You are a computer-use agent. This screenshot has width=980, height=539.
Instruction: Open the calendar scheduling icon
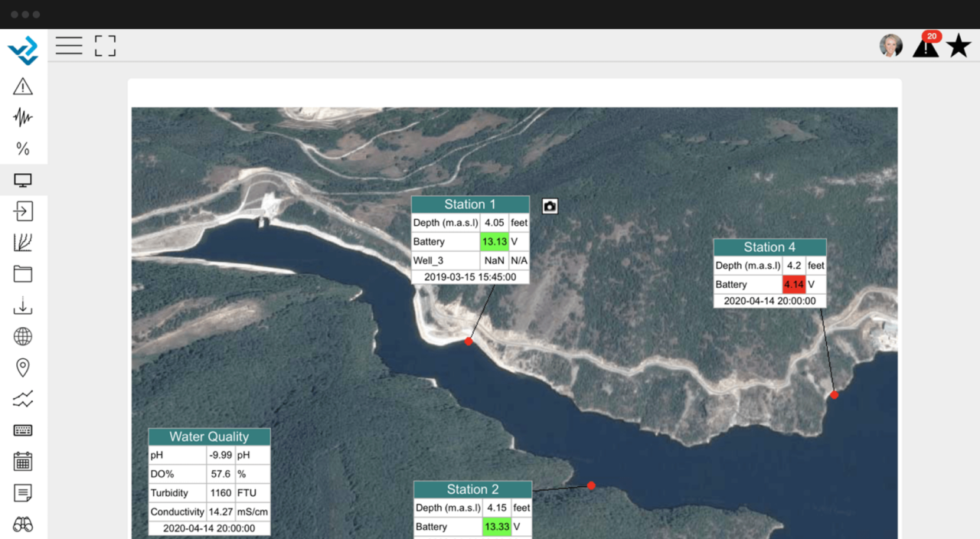tap(23, 461)
